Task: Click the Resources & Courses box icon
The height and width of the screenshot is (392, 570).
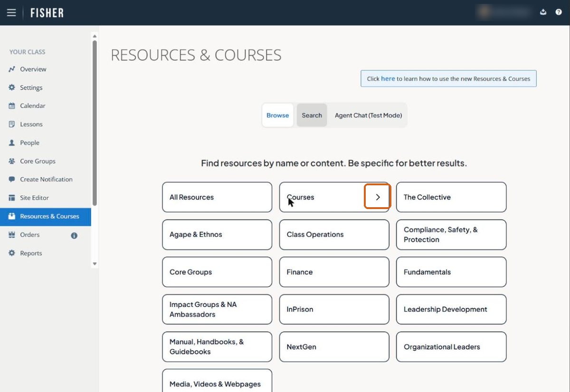Action: coord(12,217)
